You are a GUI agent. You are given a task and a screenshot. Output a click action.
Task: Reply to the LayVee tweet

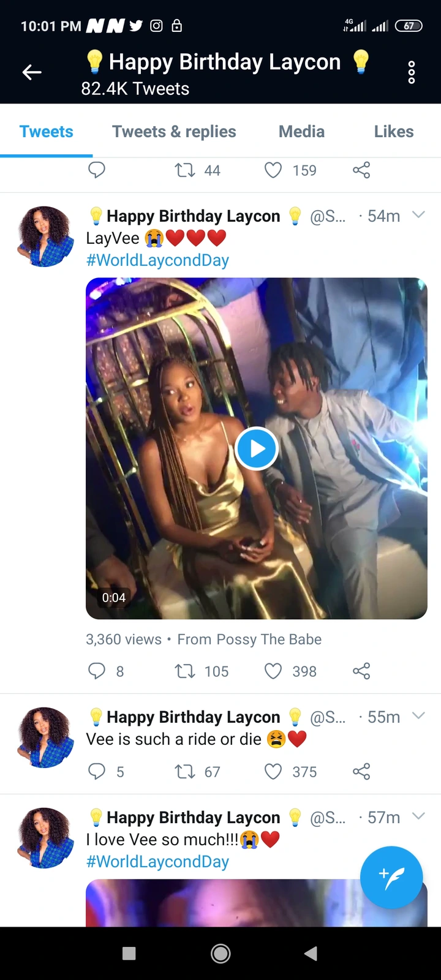97,671
